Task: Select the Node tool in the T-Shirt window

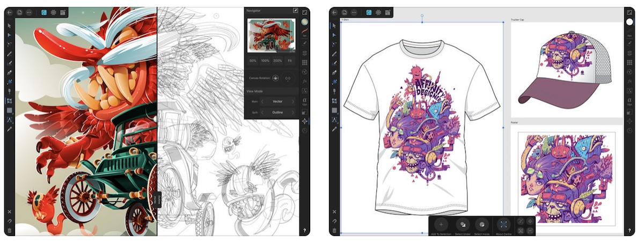Action: pos(334,34)
